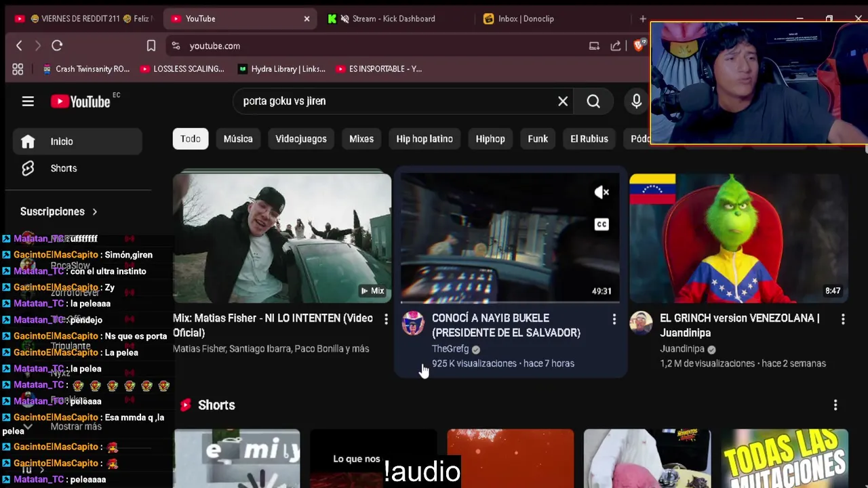
Task: Start voice search with microphone
Action: (x=636, y=101)
